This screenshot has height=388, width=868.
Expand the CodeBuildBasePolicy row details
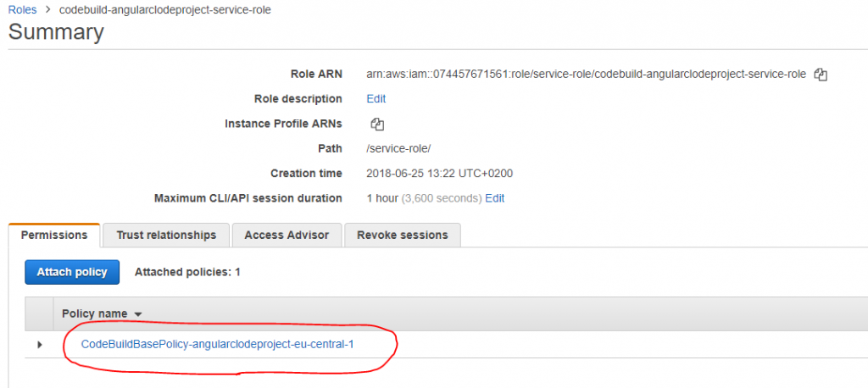pos(39,345)
